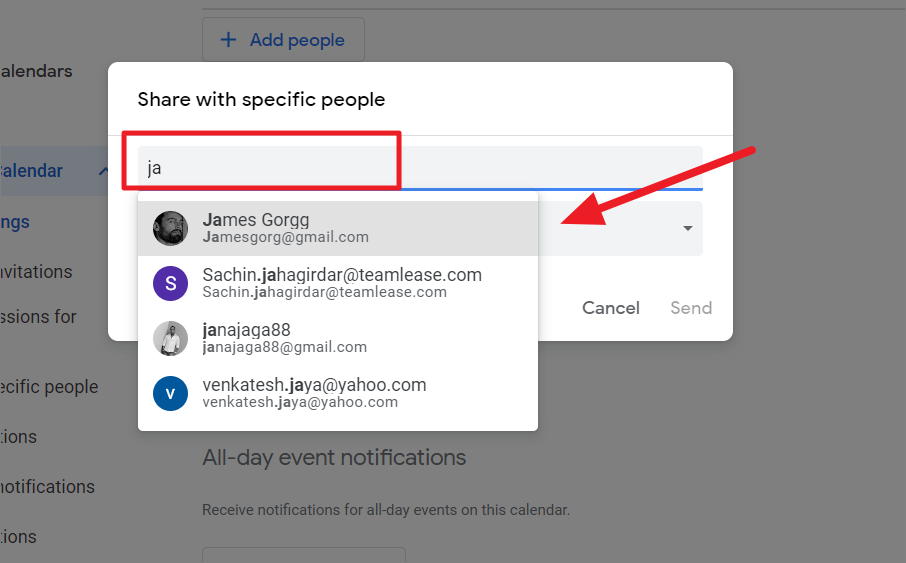Viewport: 906px width, 563px height.
Task: Click the Add people button
Action: [x=283, y=39]
